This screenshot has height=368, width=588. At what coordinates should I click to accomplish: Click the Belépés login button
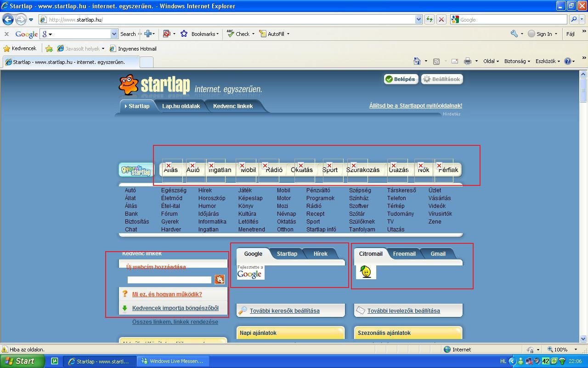401,79
